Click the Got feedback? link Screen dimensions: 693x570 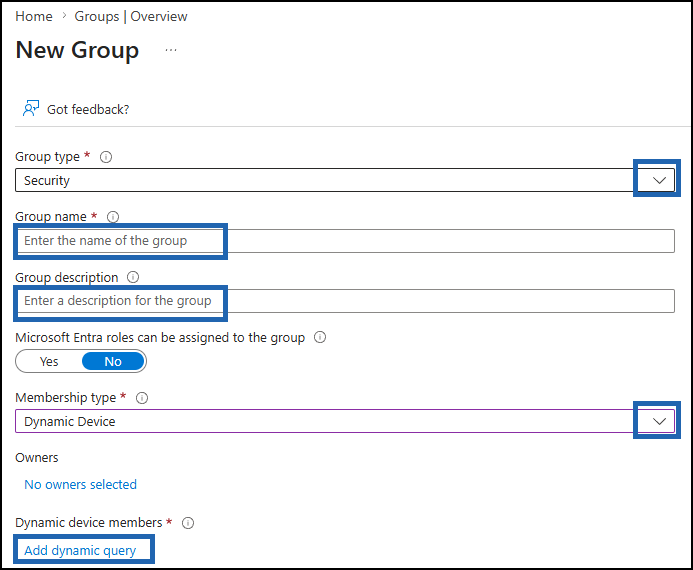(88, 109)
